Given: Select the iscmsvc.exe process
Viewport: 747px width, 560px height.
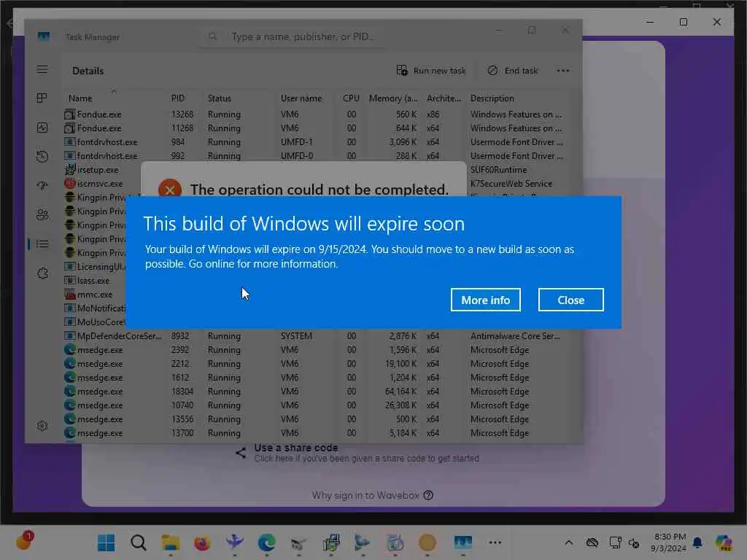Looking at the screenshot, I should pos(99,184).
